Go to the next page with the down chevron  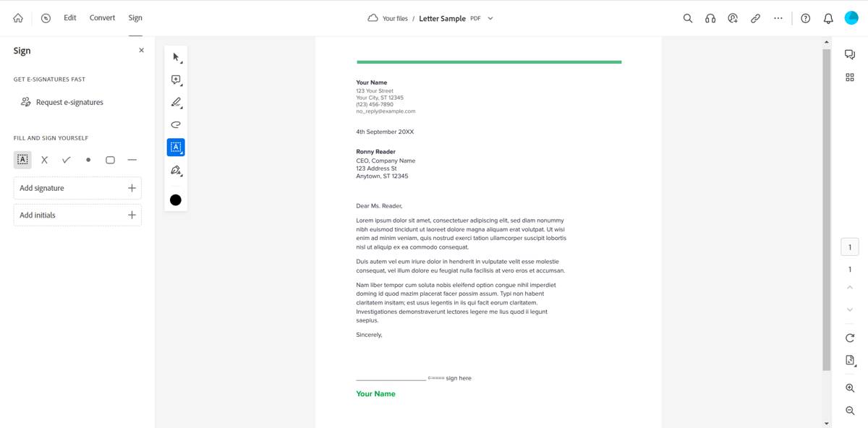coord(850,309)
